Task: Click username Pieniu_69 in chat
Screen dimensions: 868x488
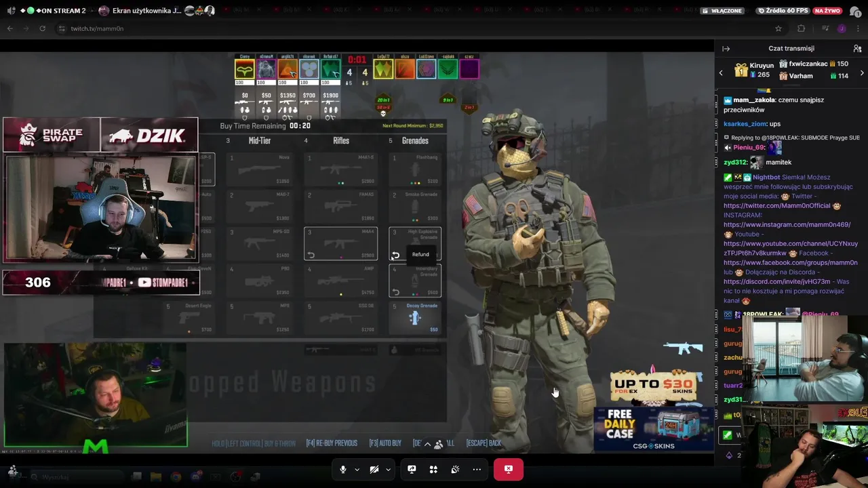Action: tap(749, 147)
